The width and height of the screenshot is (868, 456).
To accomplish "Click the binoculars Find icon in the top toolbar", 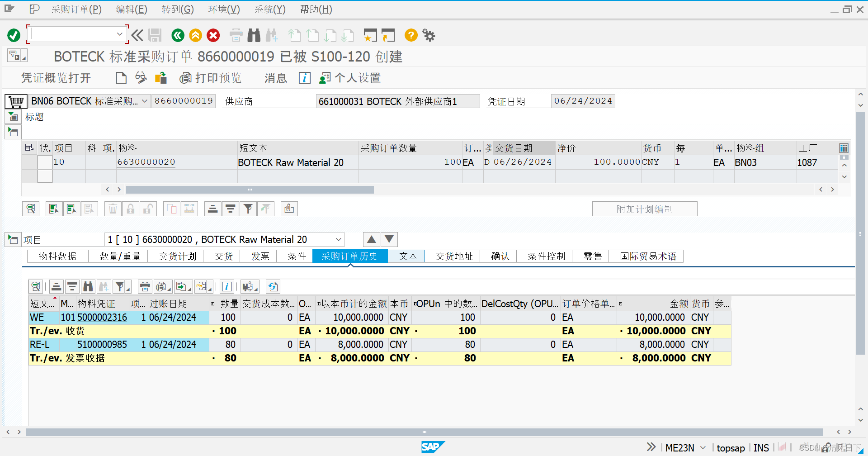I will click(254, 35).
